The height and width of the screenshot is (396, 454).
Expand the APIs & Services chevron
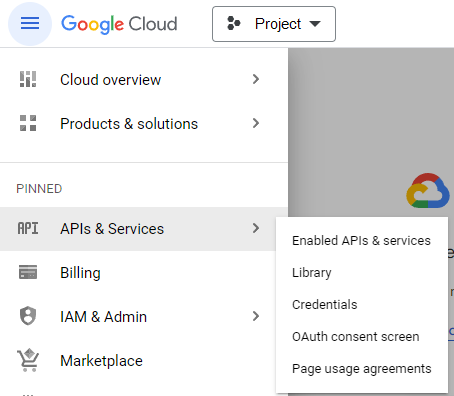point(256,228)
